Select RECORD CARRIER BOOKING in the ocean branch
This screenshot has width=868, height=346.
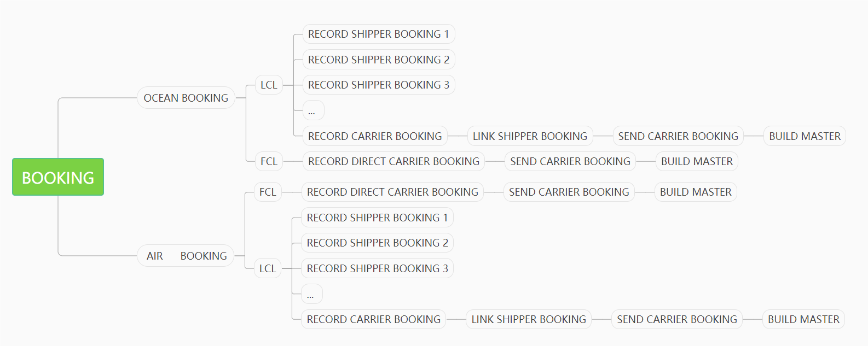point(375,136)
